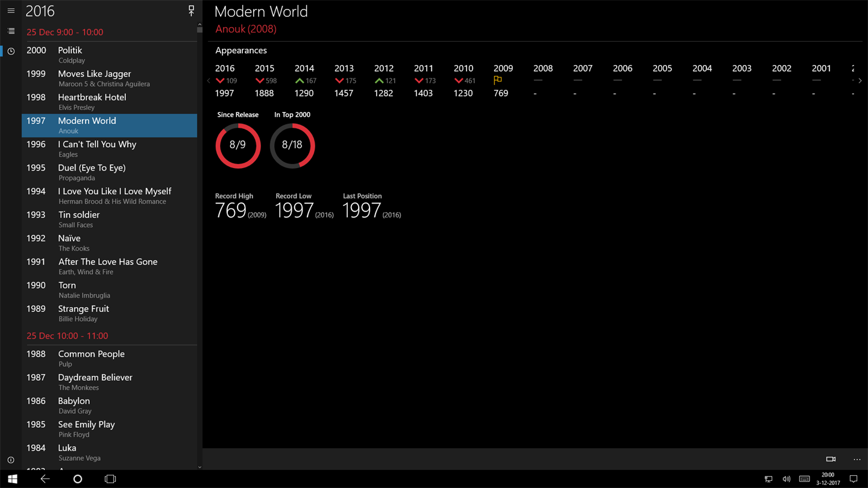
Task: Select Luka by Suzanne Vega
Action: pos(109,452)
